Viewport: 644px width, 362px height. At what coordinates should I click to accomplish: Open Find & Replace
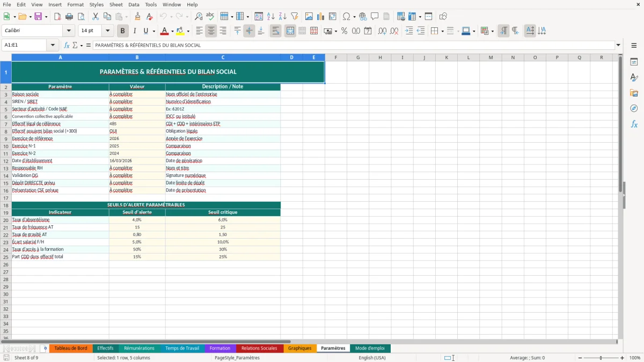(199, 17)
